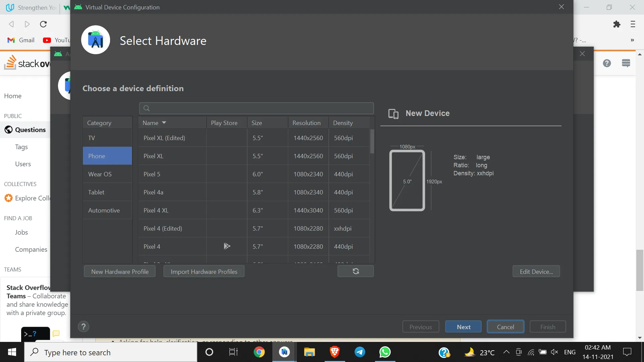The width and height of the screenshot is (644, 362).
Task: Click the New Device phone-tablet icon
Action: click(393, 114)
